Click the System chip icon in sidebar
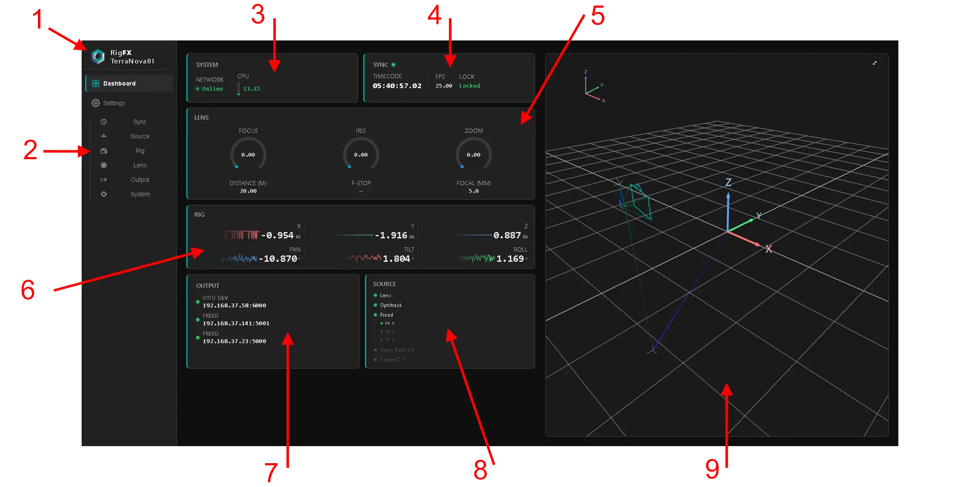Viewport: 980px width, 487px height. click(104, 194)
